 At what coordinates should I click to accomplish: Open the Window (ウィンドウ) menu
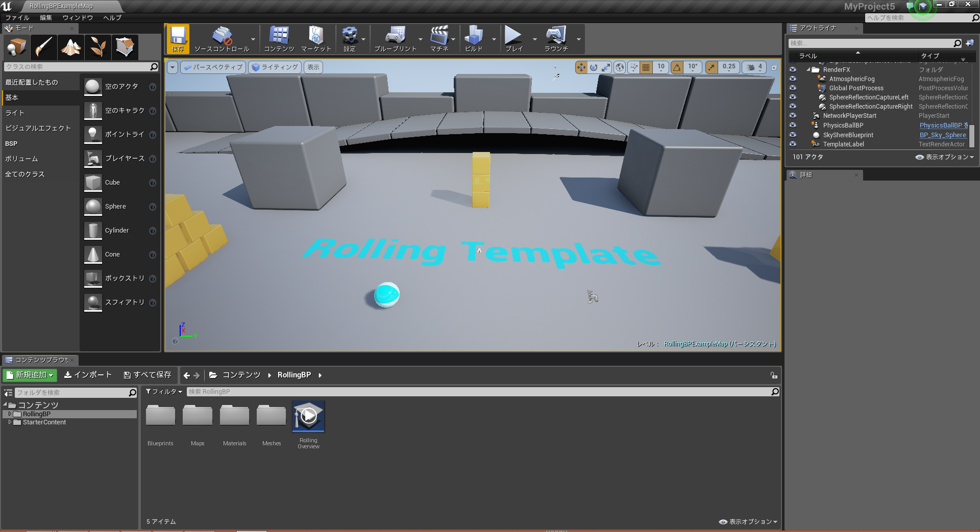click(x=78, y=18)
